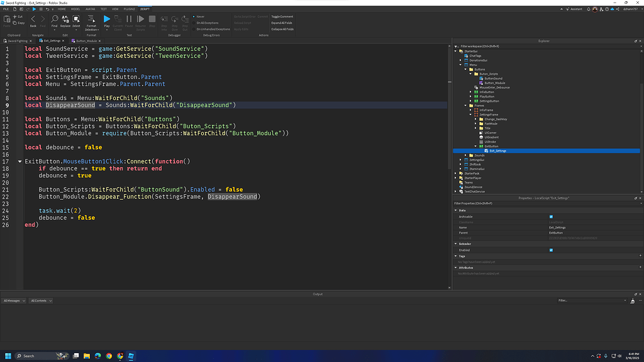Open the Find tool in the Edit section
The image size is (644, 362).
tap(55, 19)
